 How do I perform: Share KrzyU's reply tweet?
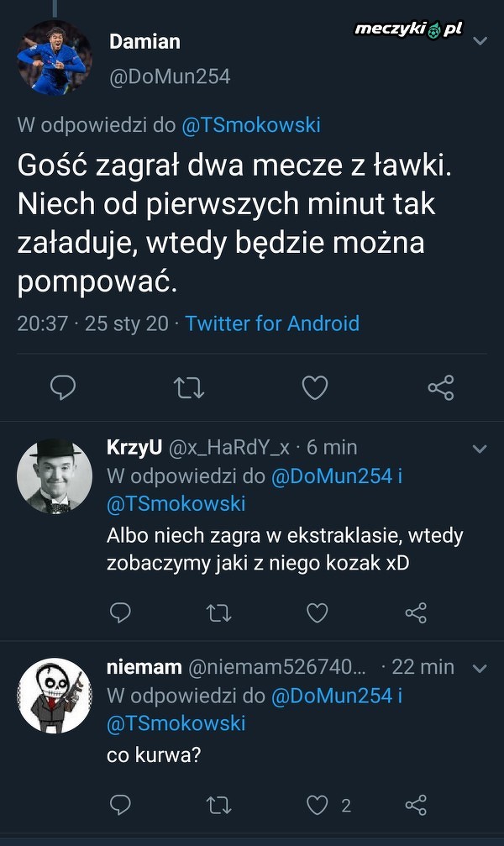point(416,612)
